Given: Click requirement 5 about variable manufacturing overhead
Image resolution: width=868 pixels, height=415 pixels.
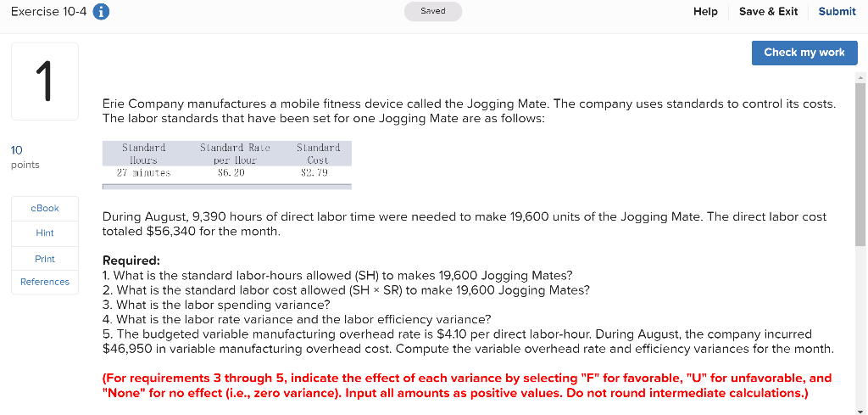Looking at the screenshot, I should (x=468, y=342).
